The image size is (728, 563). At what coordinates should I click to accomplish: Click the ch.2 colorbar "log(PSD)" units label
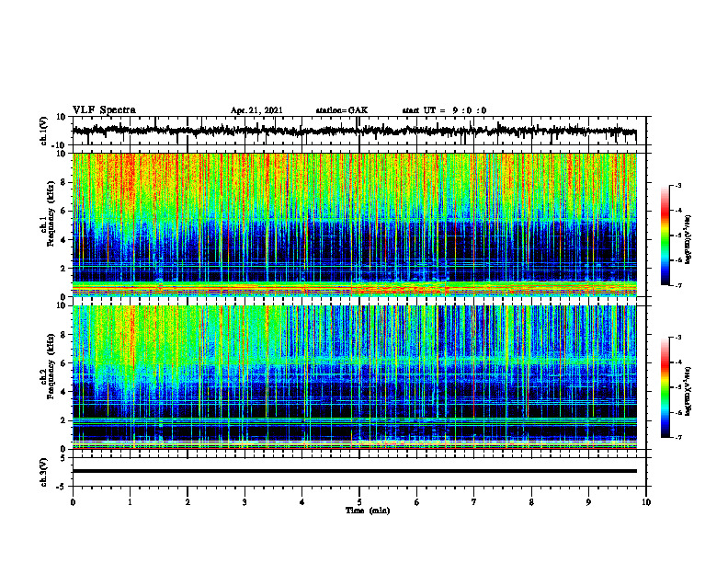tap(688, 392)
